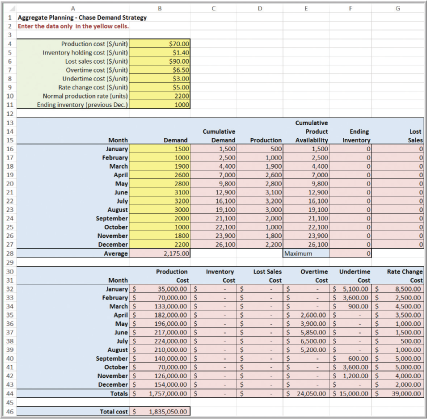Click December cumulative demand 26,100

tap(213, 244)
